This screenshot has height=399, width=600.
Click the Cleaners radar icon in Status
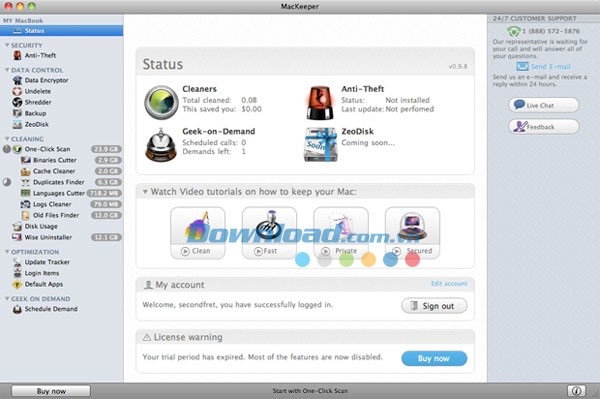[x=161, y=103]
